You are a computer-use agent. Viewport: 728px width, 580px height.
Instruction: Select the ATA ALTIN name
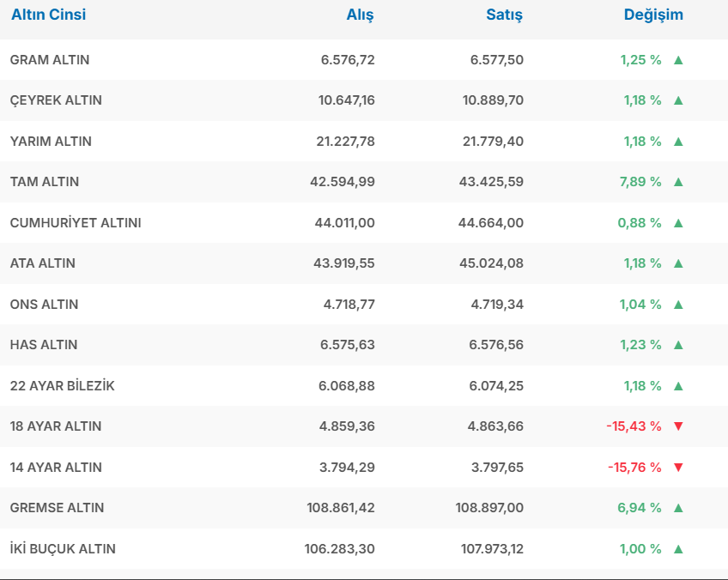pyautogui.click(x=43, y=263)
